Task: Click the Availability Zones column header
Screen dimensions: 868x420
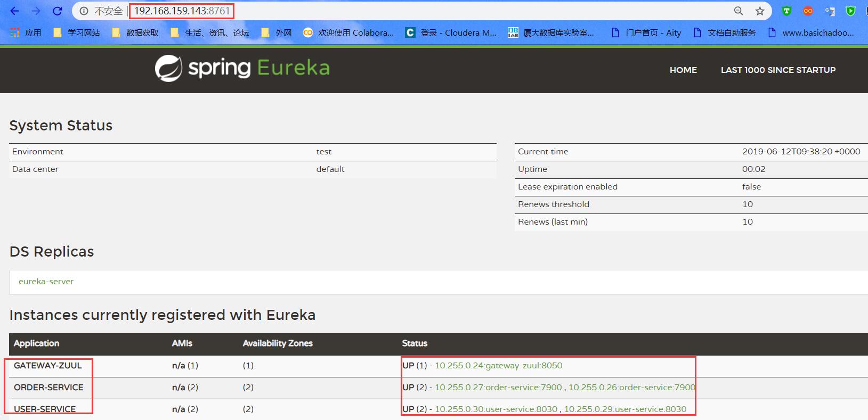Action: (x=278, y=343)
